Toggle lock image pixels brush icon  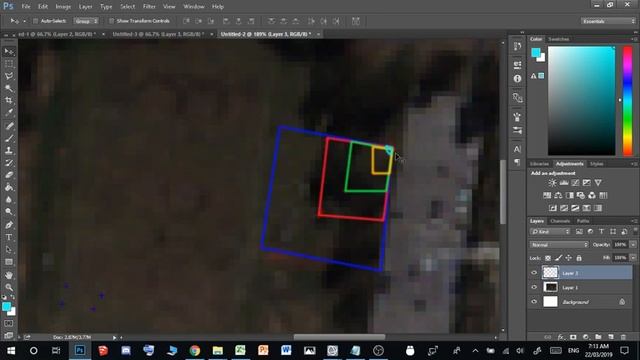click(558, 258)
